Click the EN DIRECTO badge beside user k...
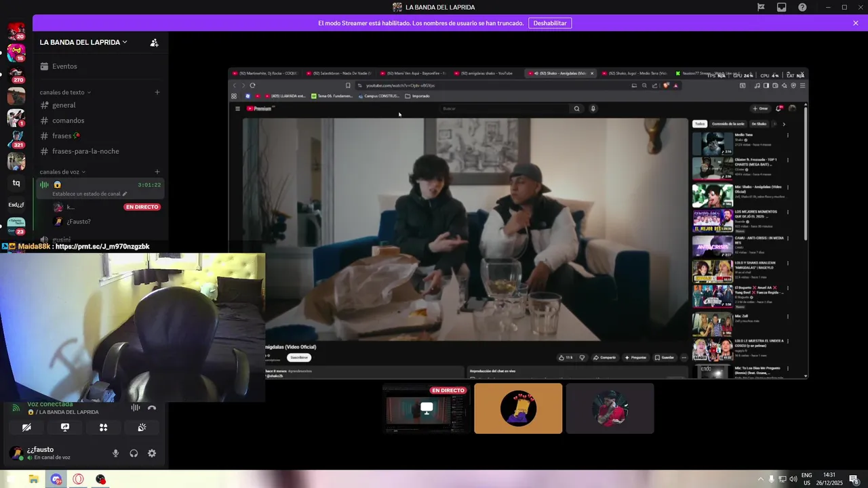Screen dimensions: 868x488 coord(142,207)
